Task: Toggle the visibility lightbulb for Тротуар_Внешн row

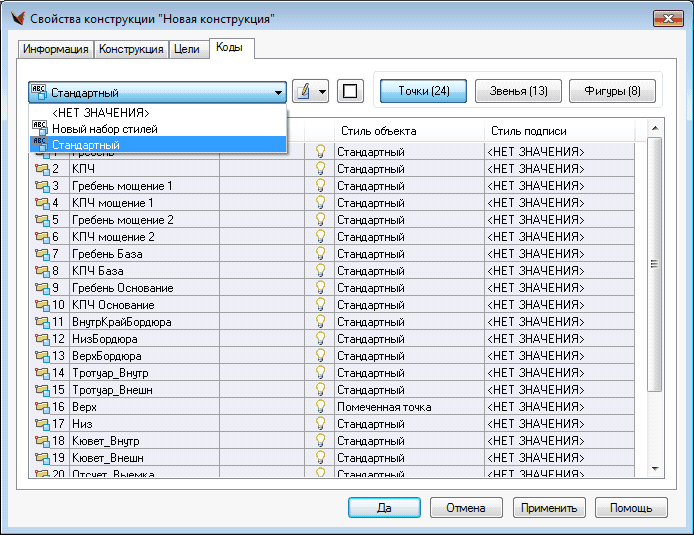Action: (x=320, y=390)
